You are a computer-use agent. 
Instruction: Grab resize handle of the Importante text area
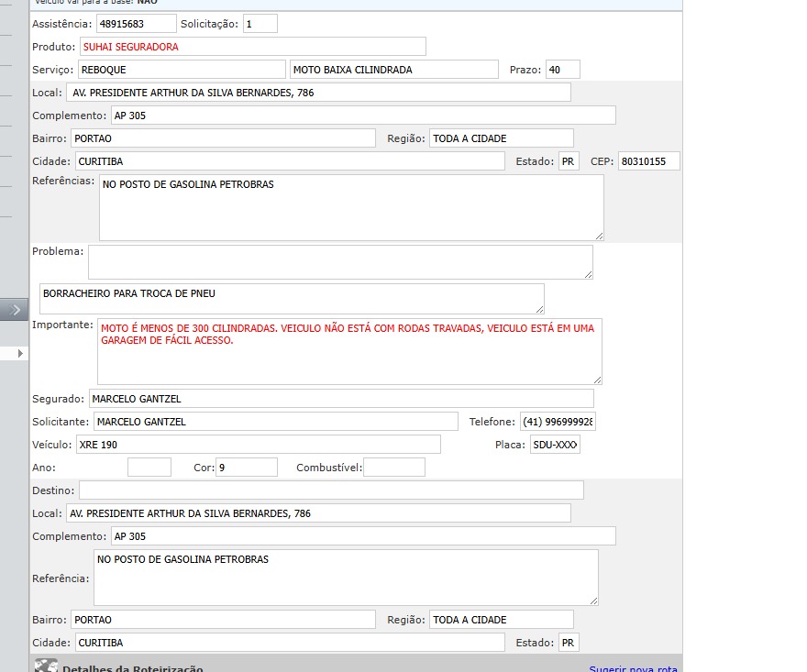click(x=597, y=379)
